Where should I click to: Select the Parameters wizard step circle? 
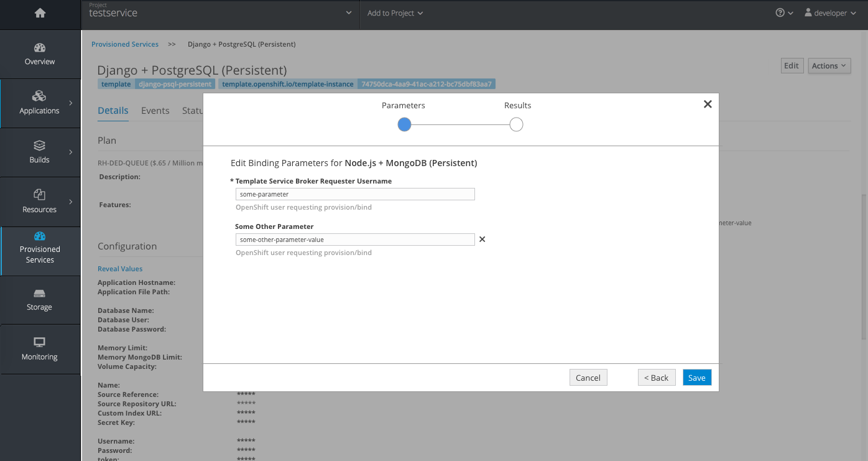(x=404, y=125)
